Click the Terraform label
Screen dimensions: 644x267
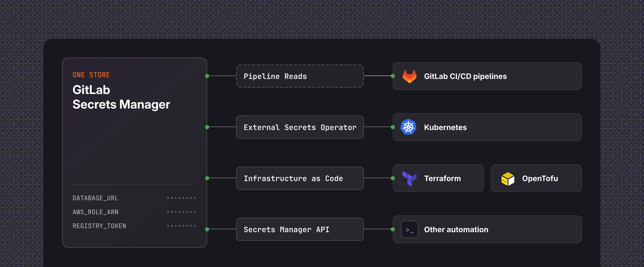(x=442, y=178)
